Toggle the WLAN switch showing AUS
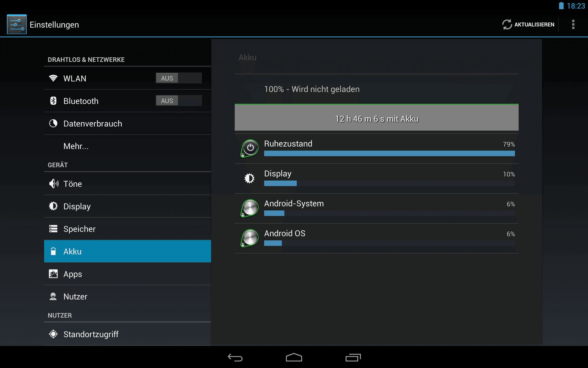The image size is (588, 368). (x=179, y=78)
